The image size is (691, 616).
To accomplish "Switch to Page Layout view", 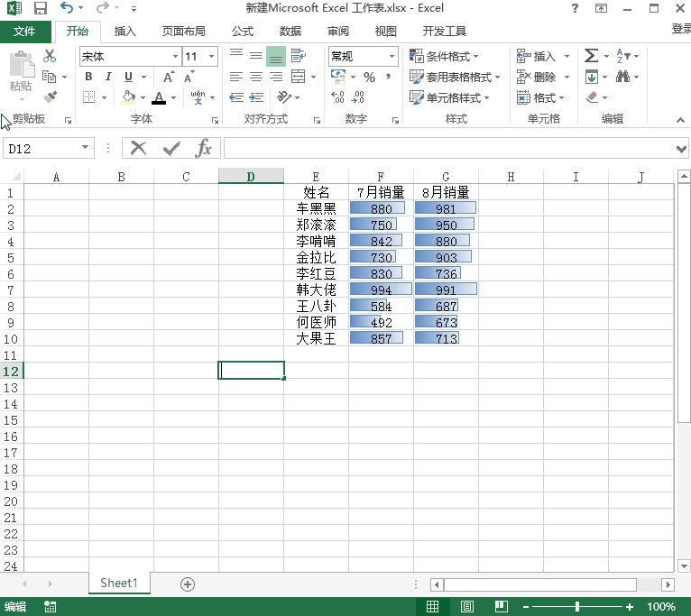I will tap(467, 607).
